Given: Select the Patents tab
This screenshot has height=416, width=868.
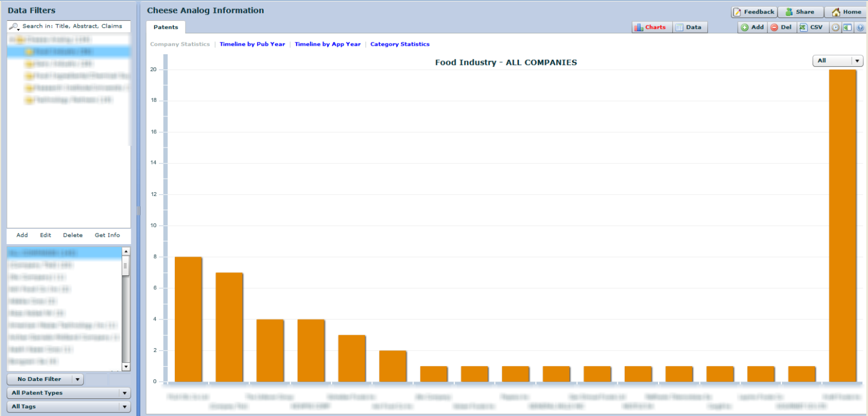Looking at the screenshot, I should tap(166, 27).
